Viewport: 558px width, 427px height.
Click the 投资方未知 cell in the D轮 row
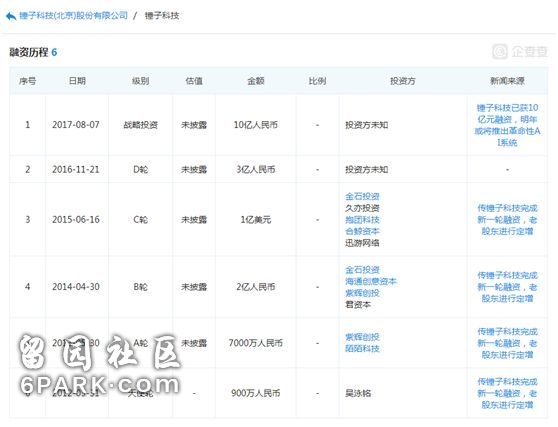[367, 169]
